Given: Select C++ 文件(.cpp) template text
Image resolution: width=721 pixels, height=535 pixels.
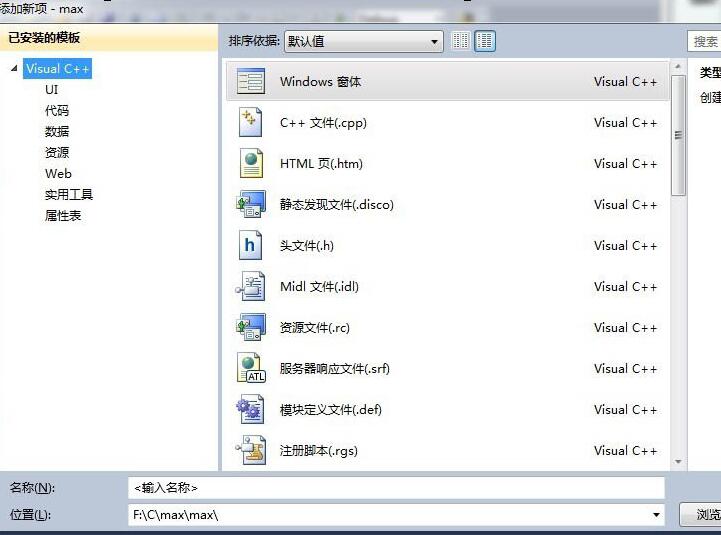Looking at the screenshot, I should click(323, 123).
